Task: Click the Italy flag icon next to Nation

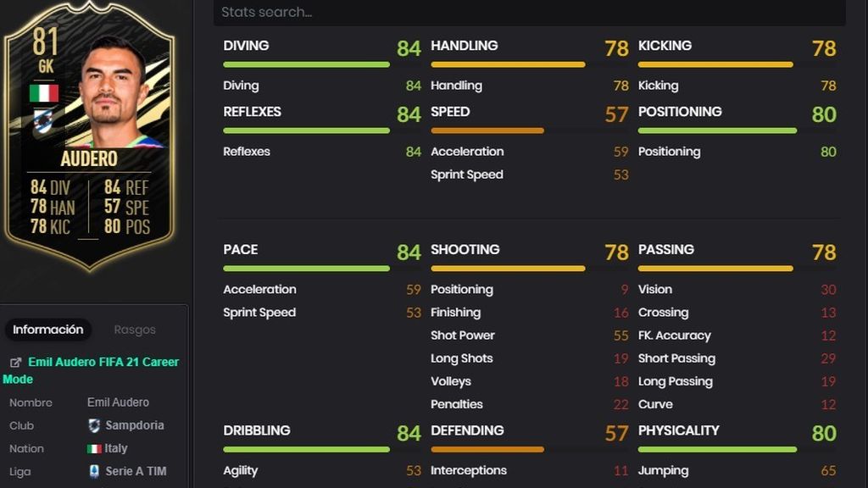Action: point(94,449)
